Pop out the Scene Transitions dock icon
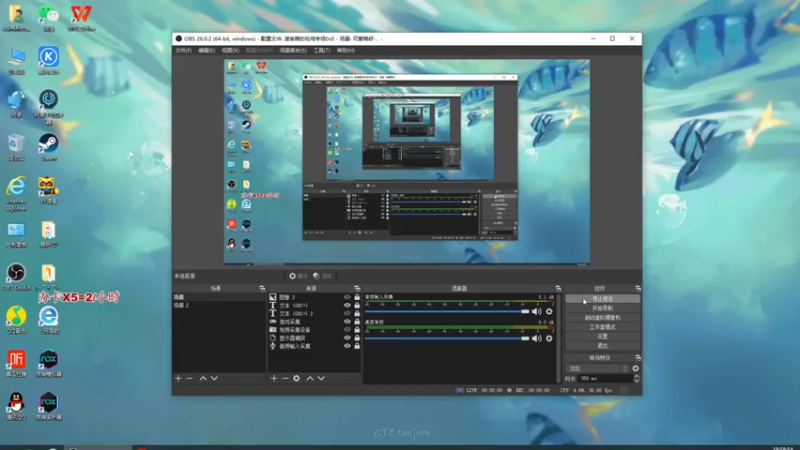Screen dimensions: 800x450 (x=637, y=358)
